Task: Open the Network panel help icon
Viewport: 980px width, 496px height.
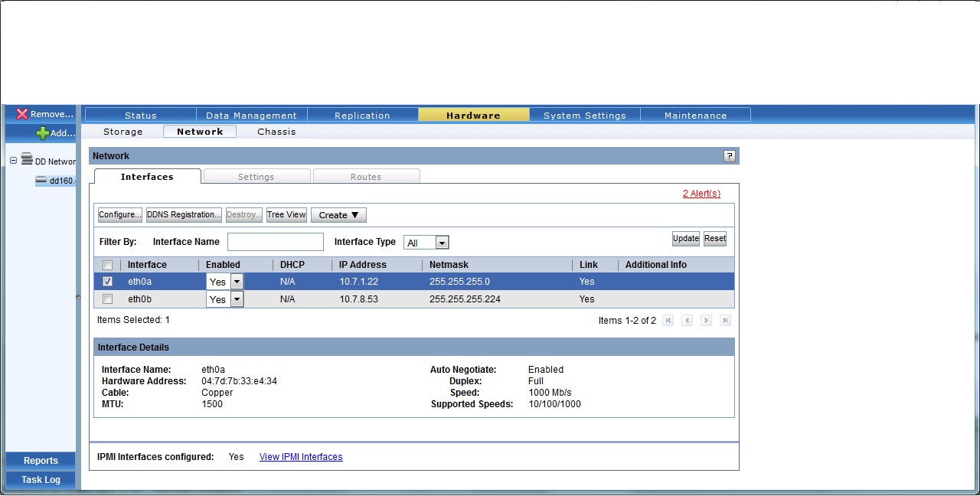Action: (729, 156)
